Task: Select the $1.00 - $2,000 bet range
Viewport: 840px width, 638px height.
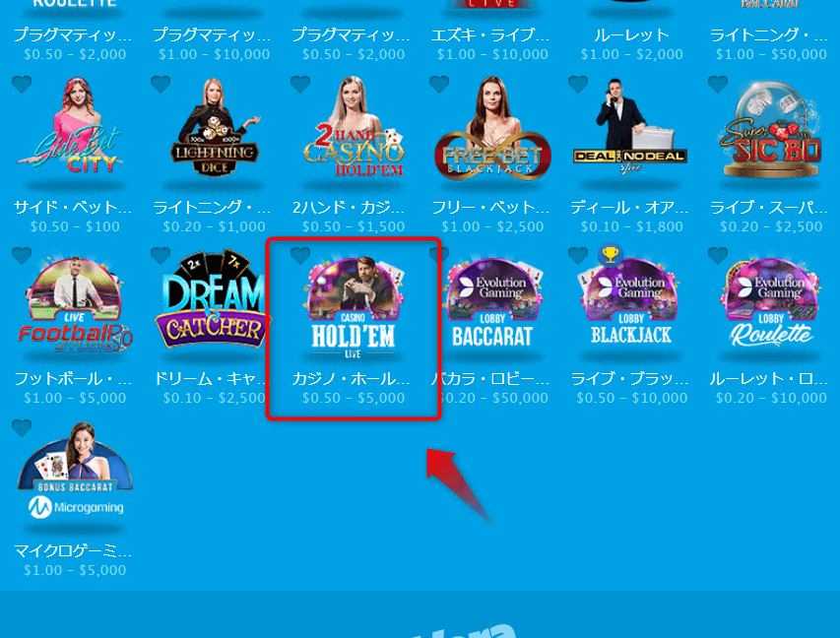Action: click(632, 54)
